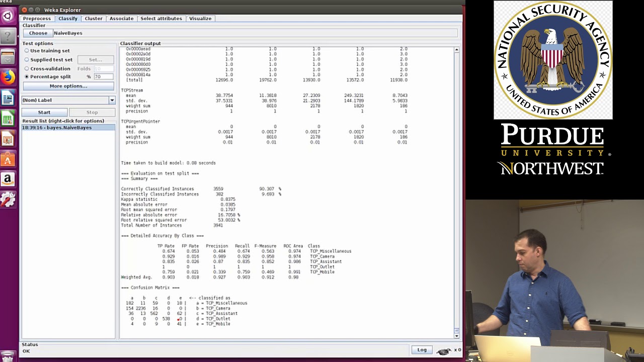This screenshot has width=644, height=362.
Task: Select the Use training set option
Action: pyautogui.click(x=48, y=51)
